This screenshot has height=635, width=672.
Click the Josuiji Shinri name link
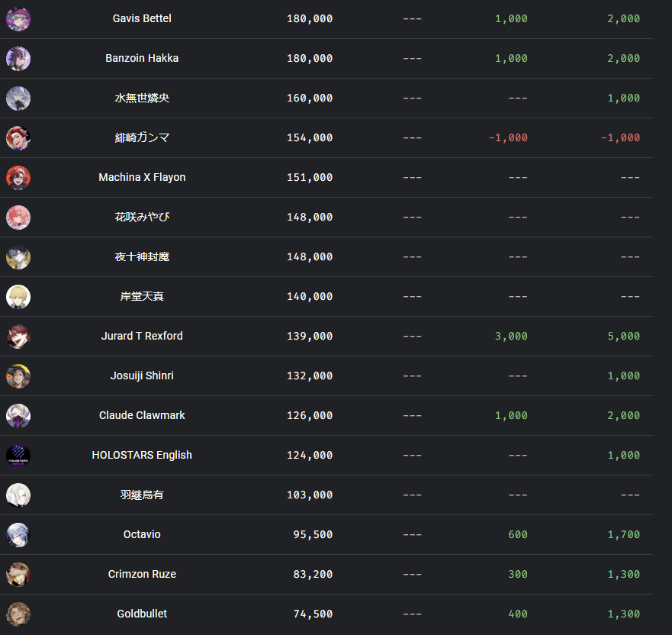tap(142, 376)
